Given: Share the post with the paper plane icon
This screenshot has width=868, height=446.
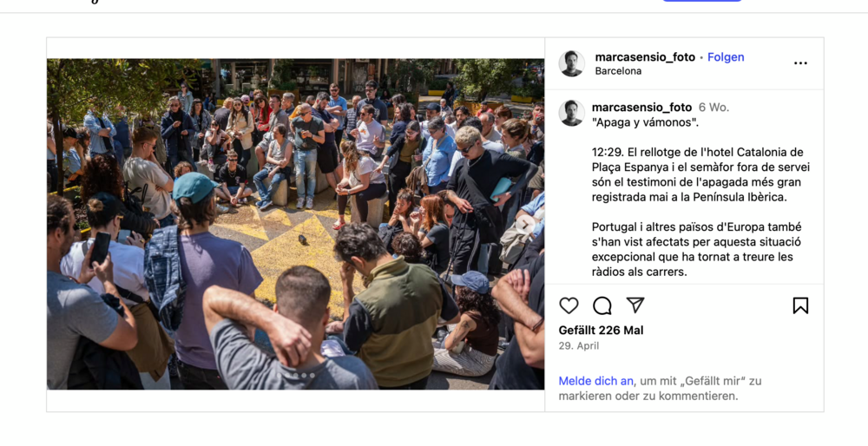Looking at the screenshot, I should pos(635,305).
